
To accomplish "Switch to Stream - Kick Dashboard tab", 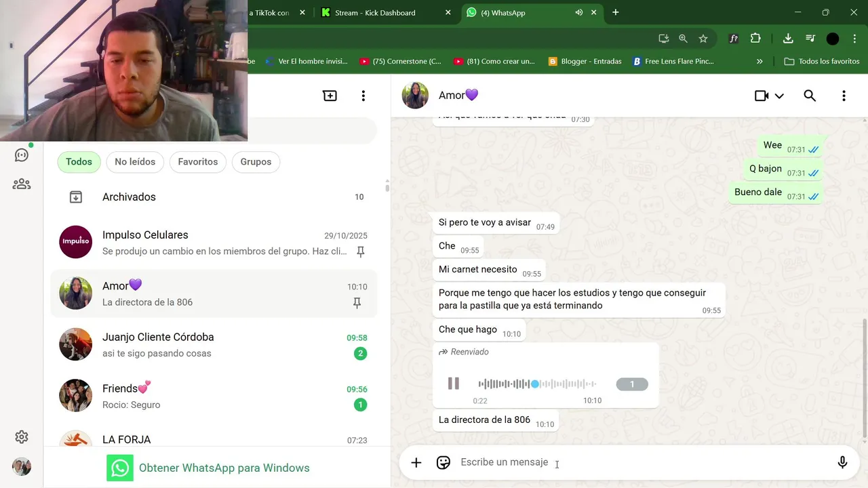I will [387, 12].
